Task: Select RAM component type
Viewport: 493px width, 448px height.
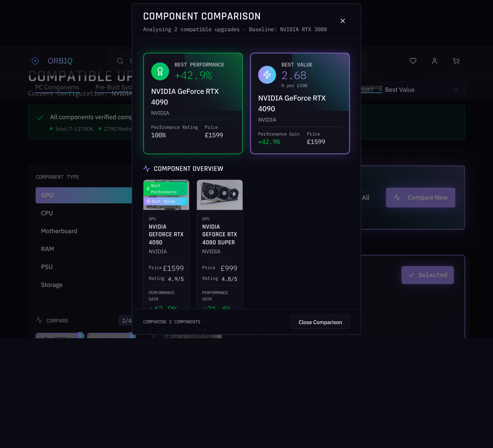Action: click(84, 249)
